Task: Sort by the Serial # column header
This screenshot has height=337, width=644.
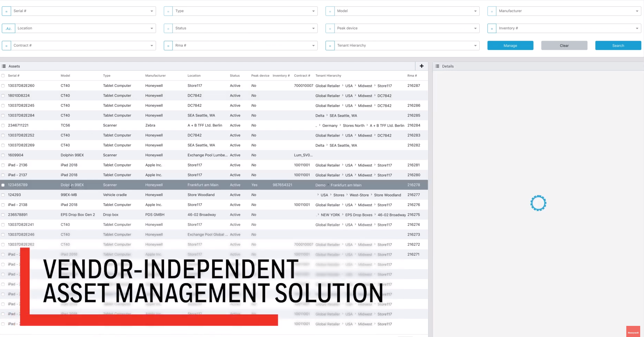Action: click(14, 76)
